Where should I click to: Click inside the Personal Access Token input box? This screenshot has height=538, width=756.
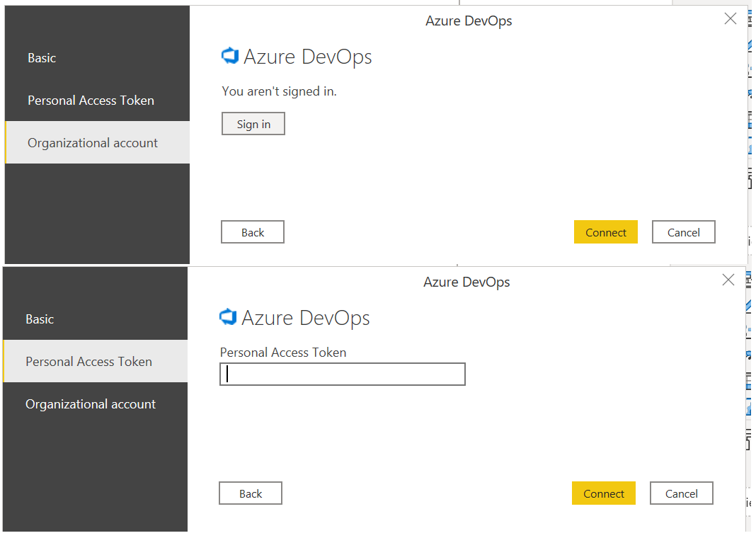tap(342, 374)
